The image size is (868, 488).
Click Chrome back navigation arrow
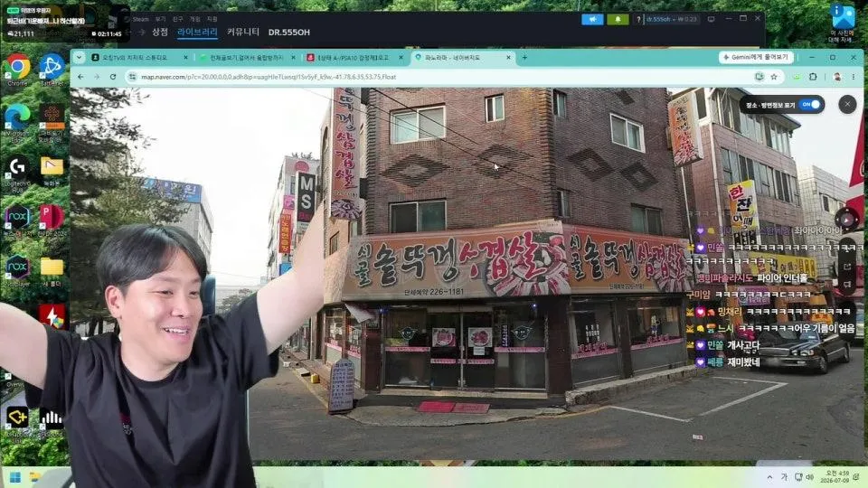(81, 77)
